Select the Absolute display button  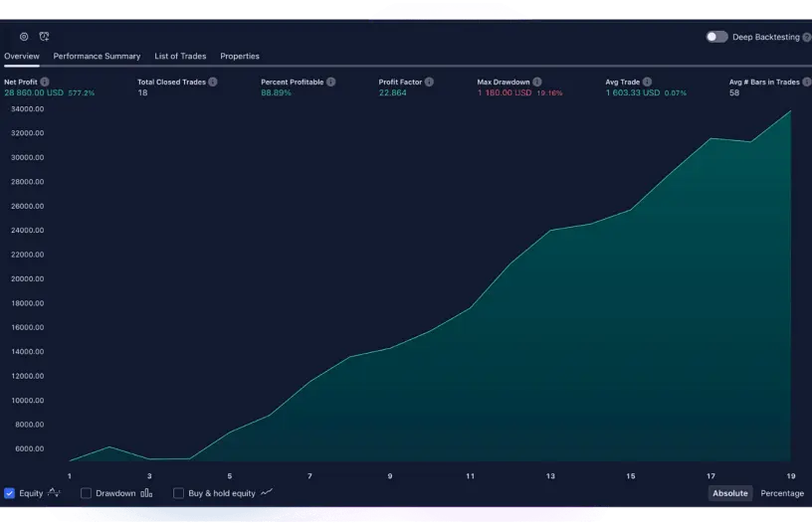tap(729, 493)
